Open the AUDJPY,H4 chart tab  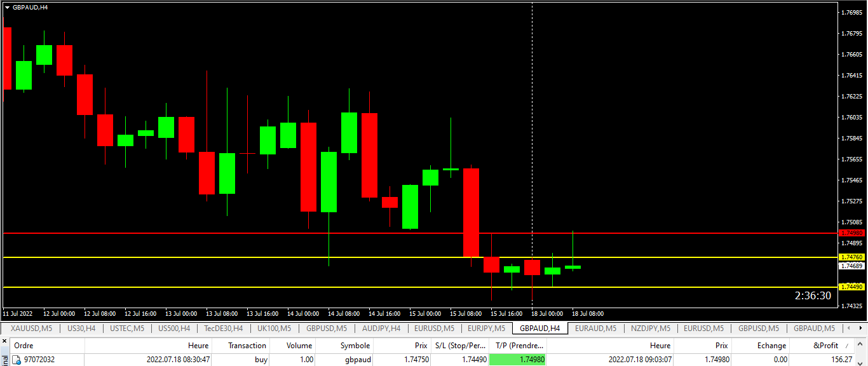[x=381, y=329]
